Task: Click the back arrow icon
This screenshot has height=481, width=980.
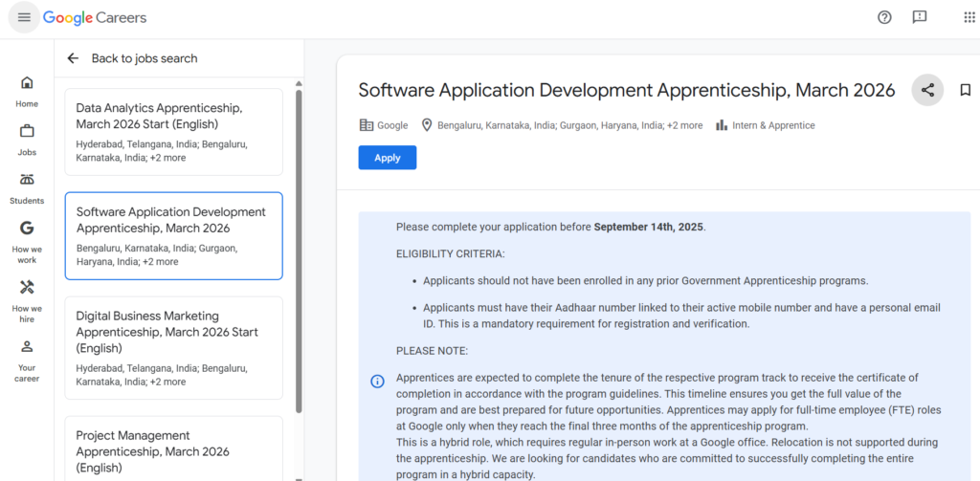Action: [73, 58]
